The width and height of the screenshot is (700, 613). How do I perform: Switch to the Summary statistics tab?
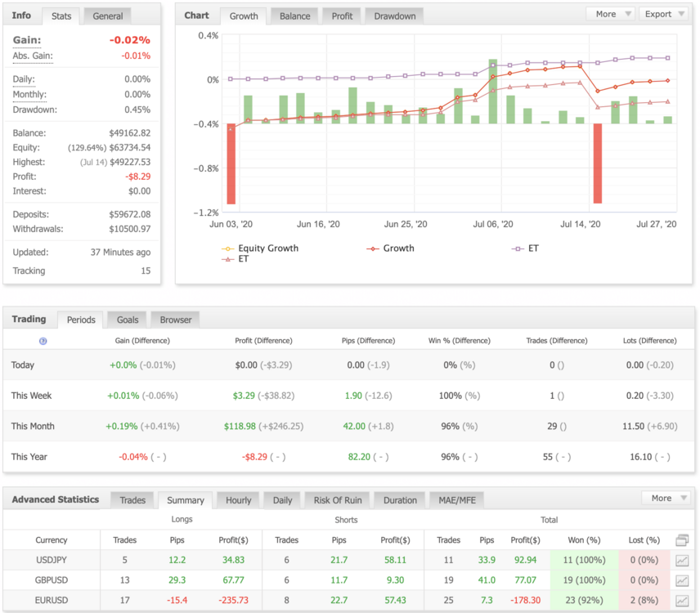pos(186,500)
